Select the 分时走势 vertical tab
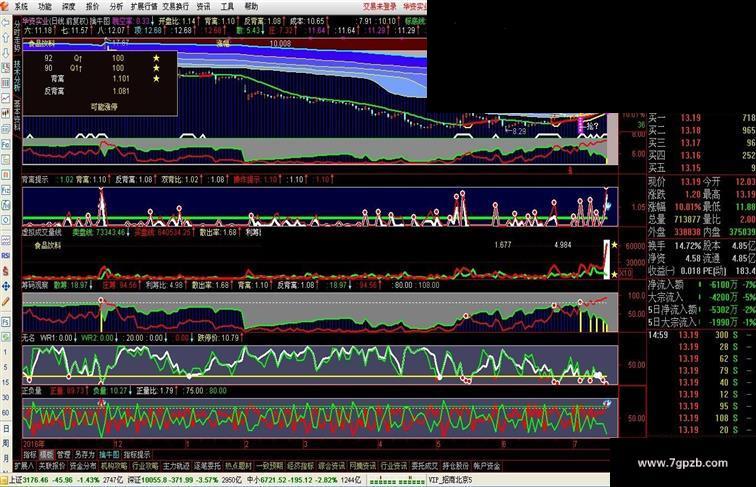 click(x=17, y=36)
